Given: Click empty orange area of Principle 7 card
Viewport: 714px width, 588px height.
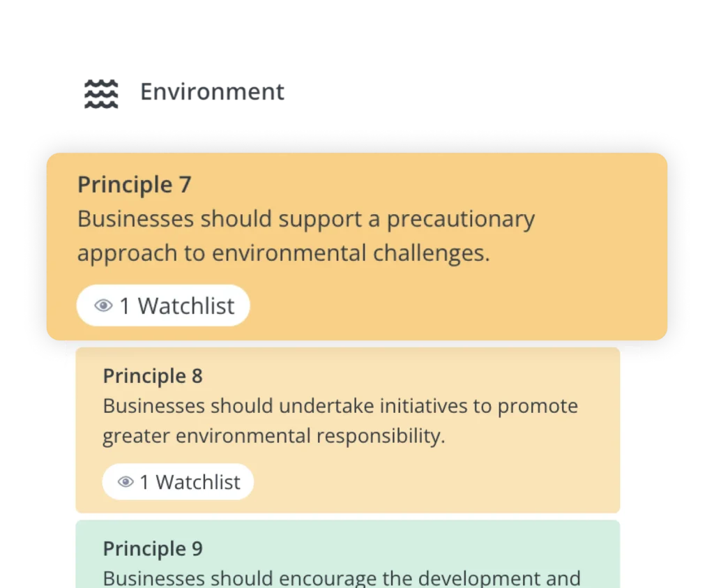Looking at the screenshot, I should (455, 305).
